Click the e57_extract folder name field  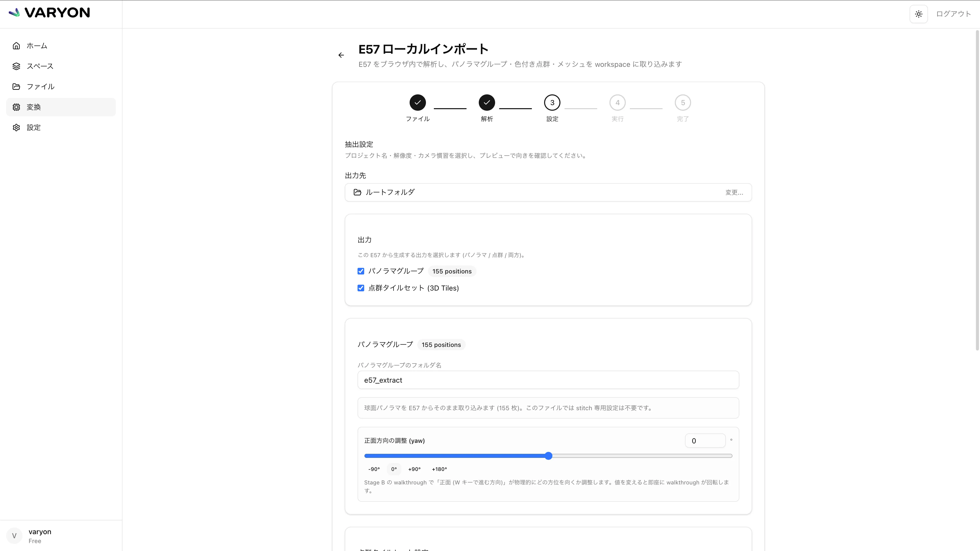(548, 380)
